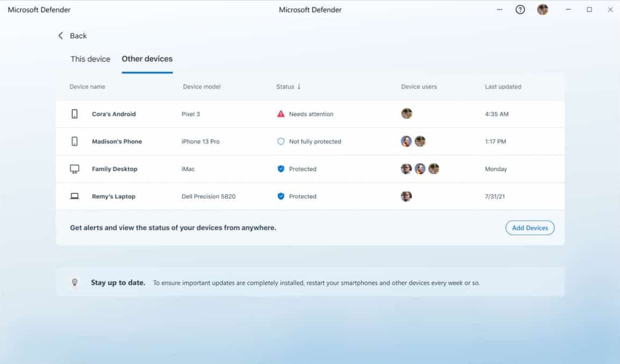Click the user avatar in Cora's Android row

tap(406, 114)
